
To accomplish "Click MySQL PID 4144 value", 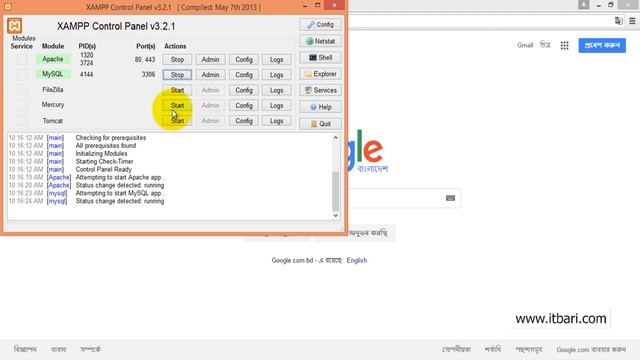I will coord(86,74).
